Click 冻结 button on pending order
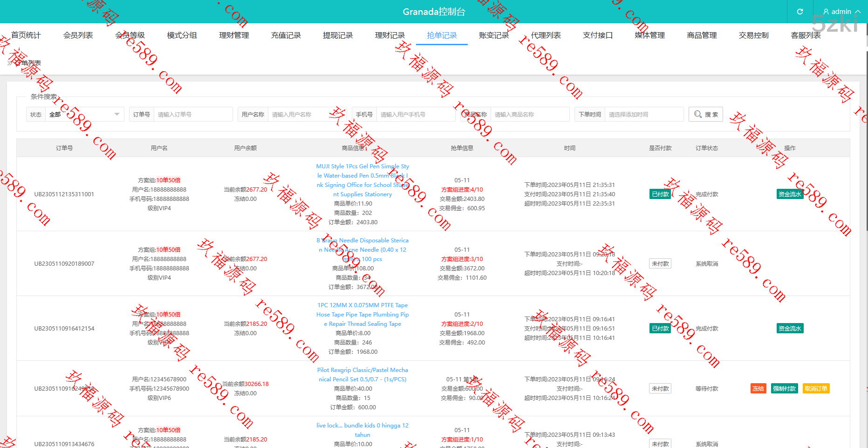 click(758, 389)
